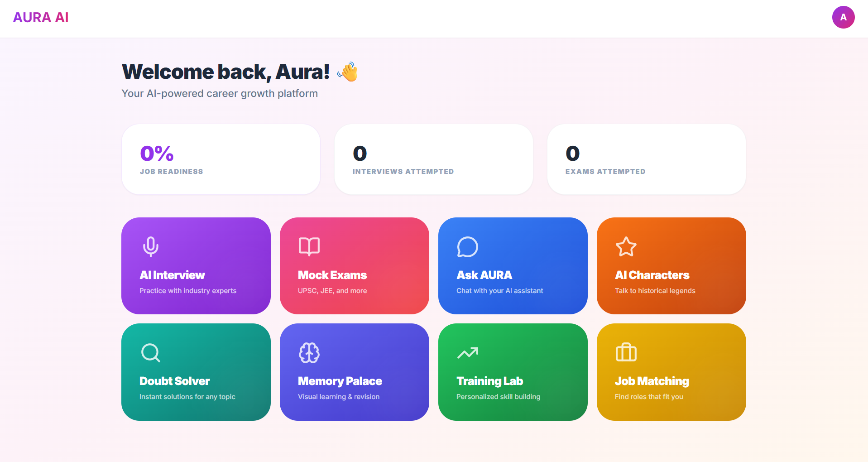Open the user avatar menu top right
Viewport: 868px width, 462px height.
pos(843,17)
